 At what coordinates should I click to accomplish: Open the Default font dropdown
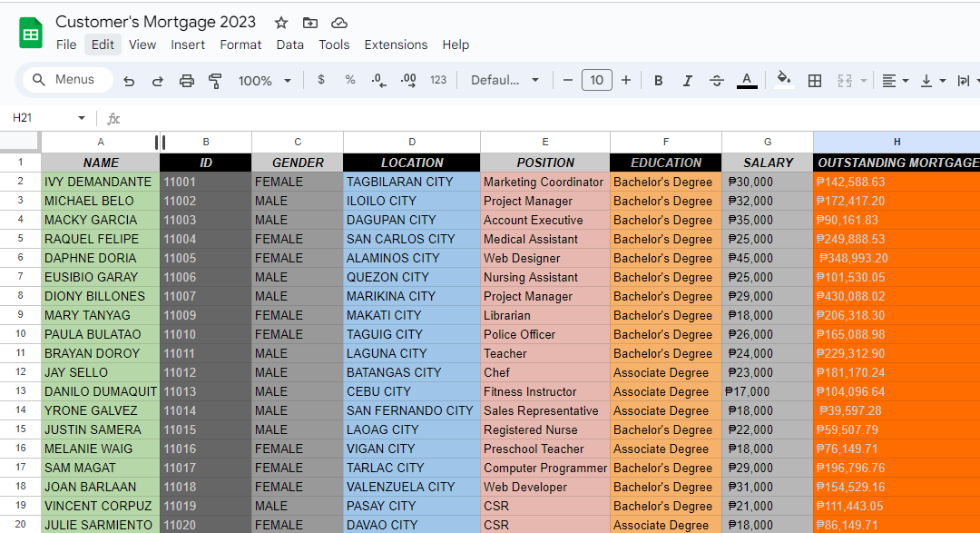(505, 80)
